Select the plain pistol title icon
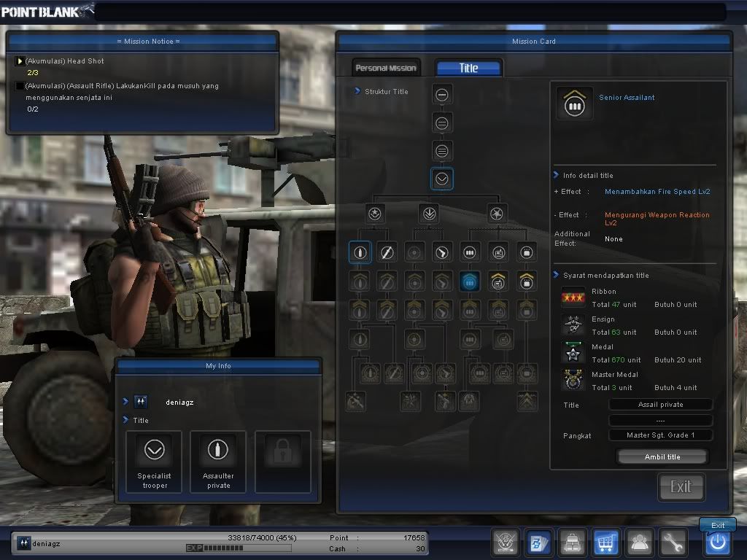Screen dimensions: 747x560 [442, 252]
